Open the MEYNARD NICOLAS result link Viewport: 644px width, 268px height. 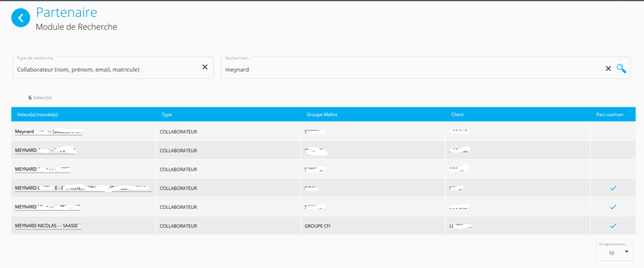[x=48, y=226]
